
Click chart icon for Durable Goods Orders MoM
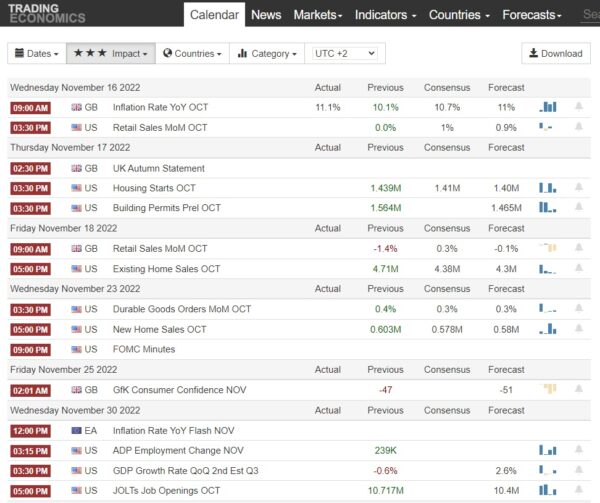point(548,309)
